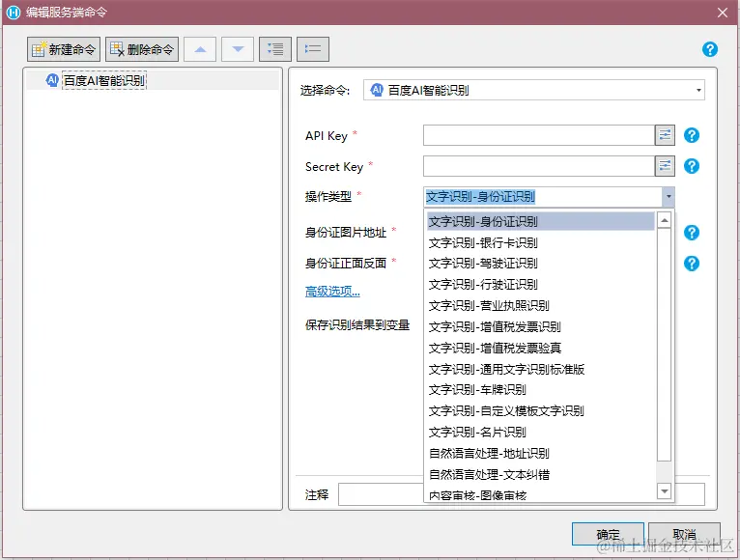
Task: Choose 自然语言处理-地址识别 option
Action: coord(541,454)
